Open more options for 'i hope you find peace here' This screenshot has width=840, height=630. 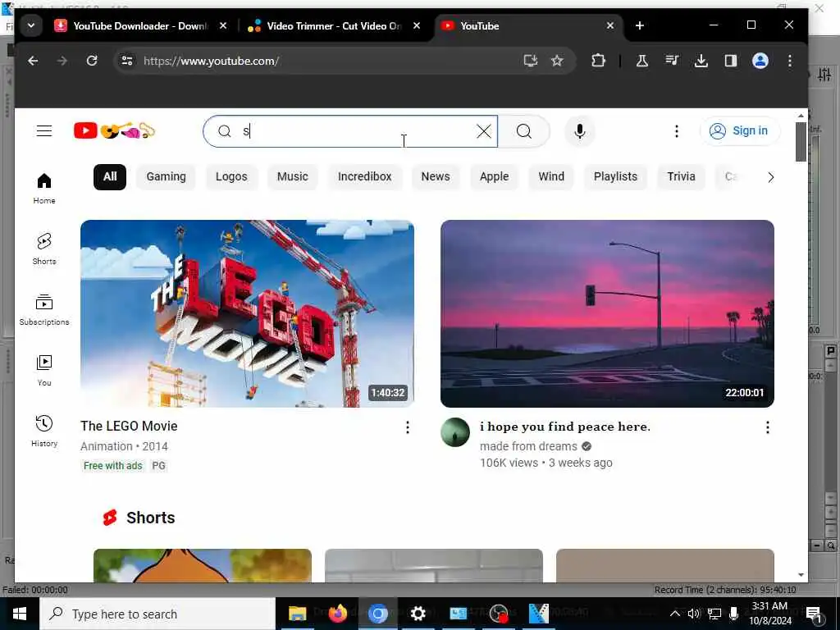point(768,427)
